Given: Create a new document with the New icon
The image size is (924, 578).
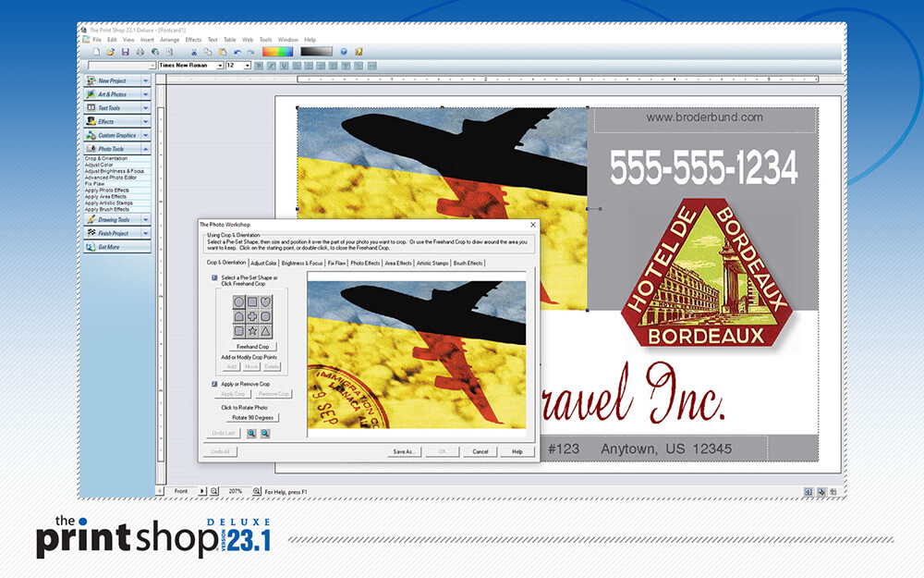Looking at the screenshot, I should click(96, 52).
